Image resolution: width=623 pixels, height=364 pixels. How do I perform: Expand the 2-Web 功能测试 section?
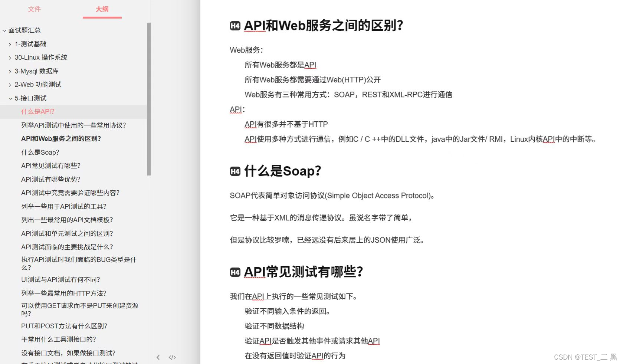pos(10,85)
